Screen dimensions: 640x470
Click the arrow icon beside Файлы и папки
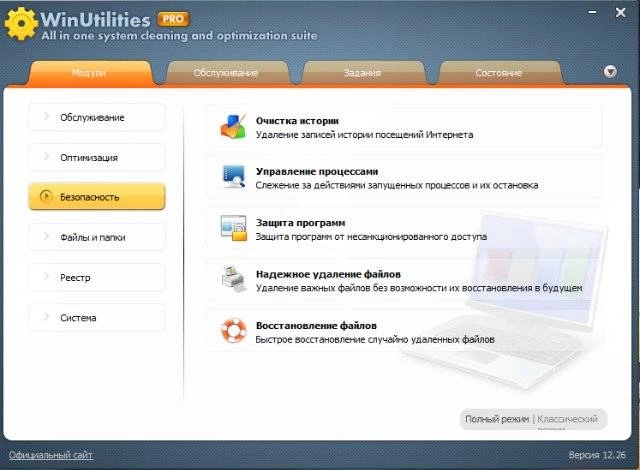(x=46, y=237)
